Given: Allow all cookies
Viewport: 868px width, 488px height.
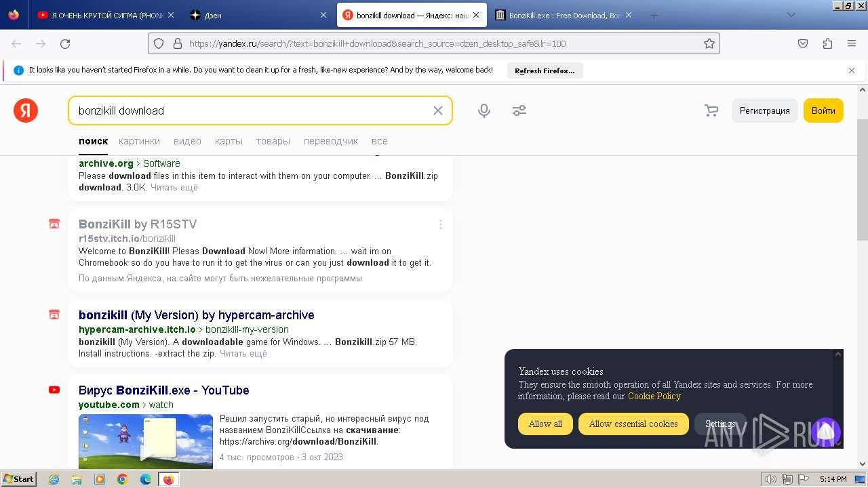Looking at the screenshot, I should tap(545, 424).
